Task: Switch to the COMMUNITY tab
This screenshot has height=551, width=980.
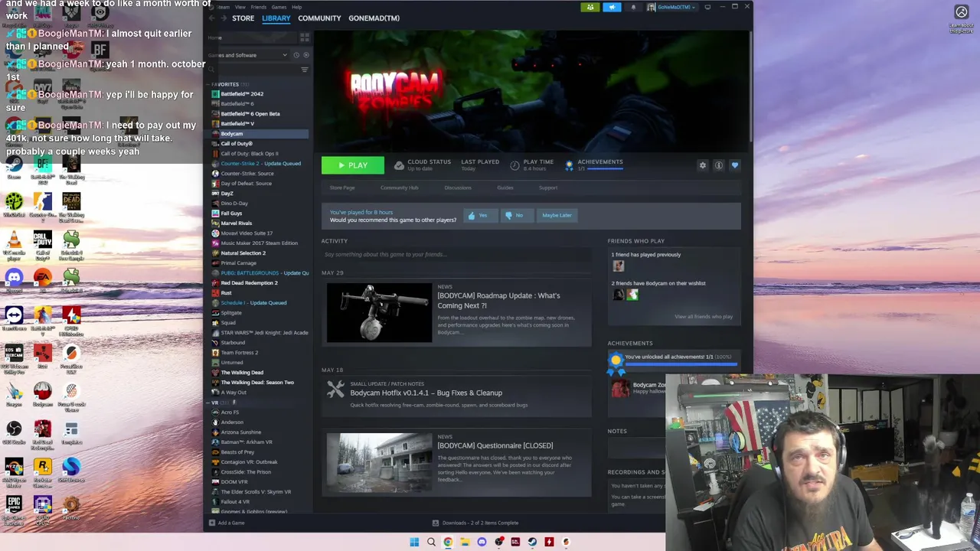Action: click(x=319, y=18)
